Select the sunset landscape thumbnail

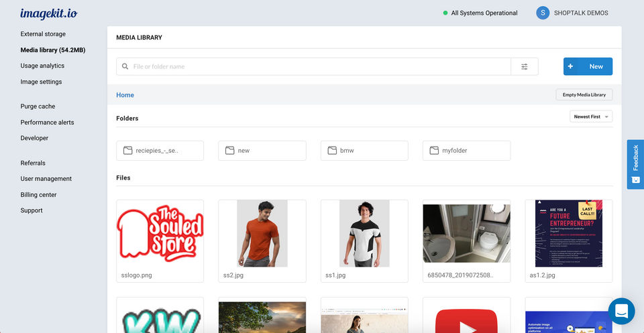262,318
